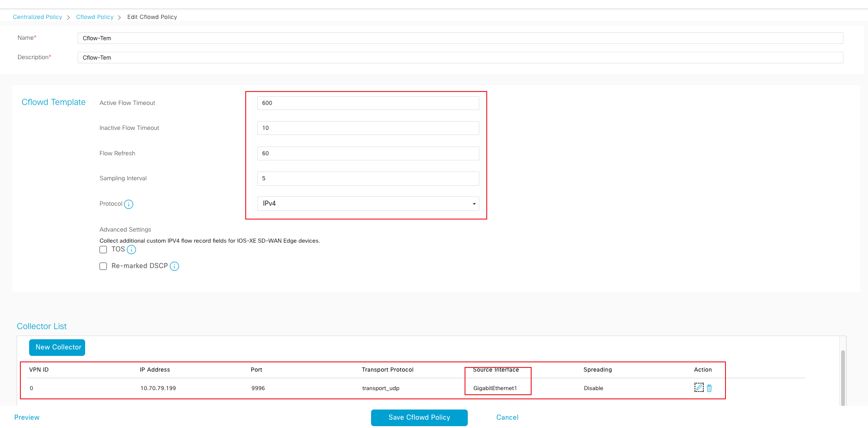Open the policy Preview link

tap(27, 417)
